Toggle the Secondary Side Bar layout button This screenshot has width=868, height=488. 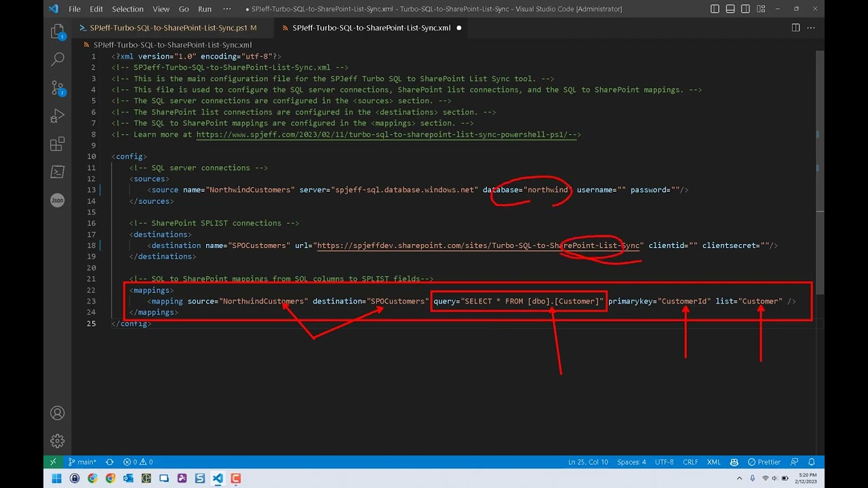[x=745, y=9]
